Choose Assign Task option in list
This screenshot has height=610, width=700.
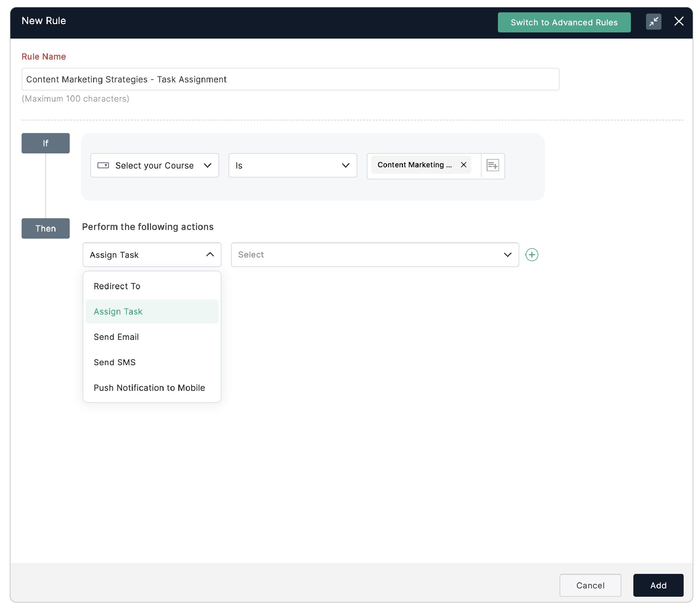point(118,311)
